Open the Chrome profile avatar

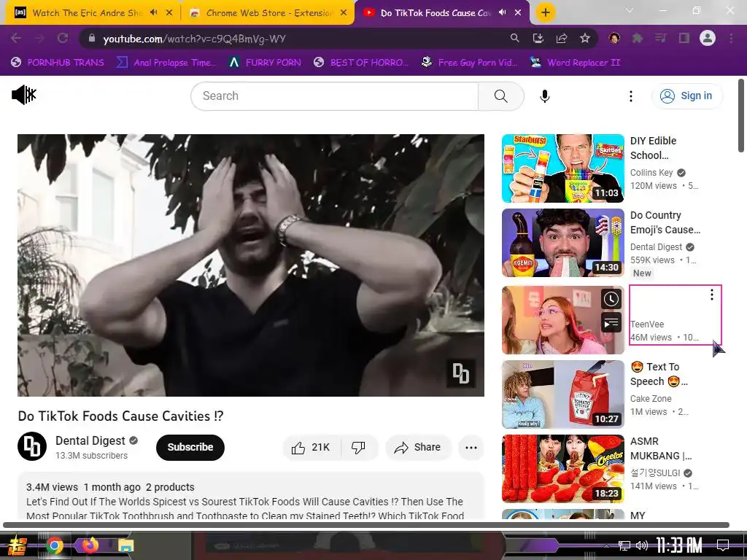(x=708, y=38)
